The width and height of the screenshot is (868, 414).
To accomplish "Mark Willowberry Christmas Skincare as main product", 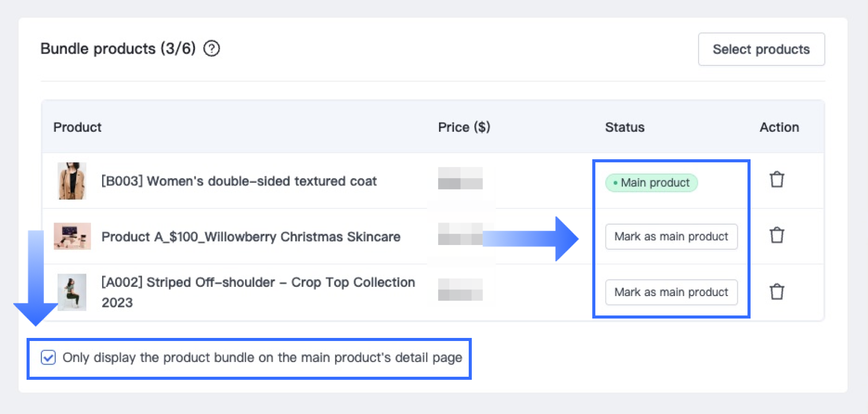I will tap(671, 236).
